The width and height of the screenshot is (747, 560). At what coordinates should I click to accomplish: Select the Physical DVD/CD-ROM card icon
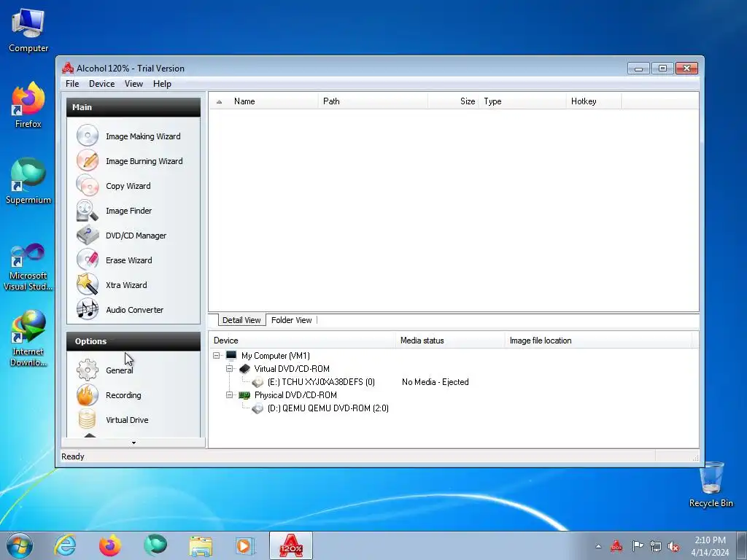coord(244,394)
